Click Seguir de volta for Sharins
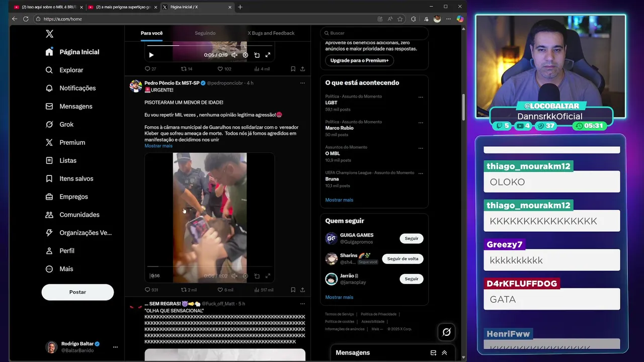This screenshot has width=644, height=362. point(403,258)
